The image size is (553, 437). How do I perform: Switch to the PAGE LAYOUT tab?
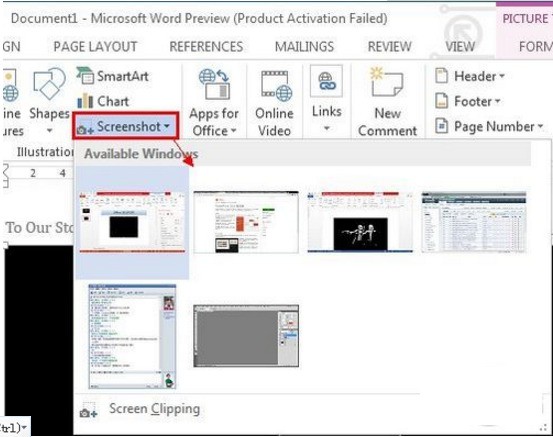pyautogui.click(x=95, y=47)
